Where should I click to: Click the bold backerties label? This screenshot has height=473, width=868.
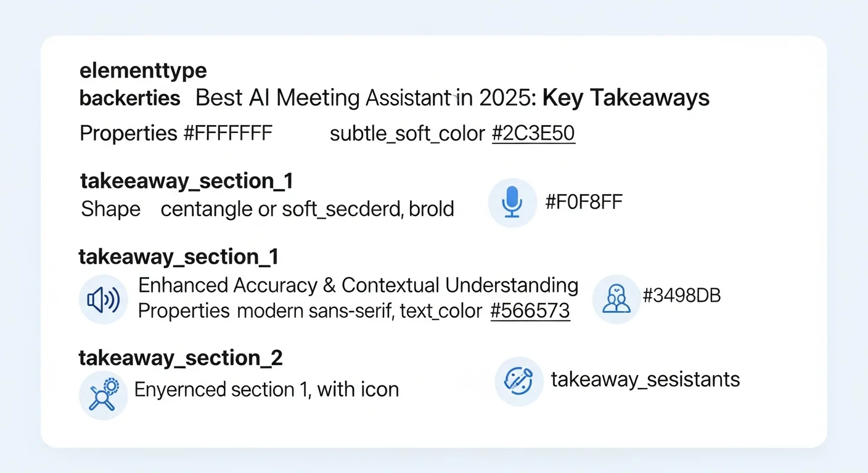pyautogui.click(x=130, y=98)
